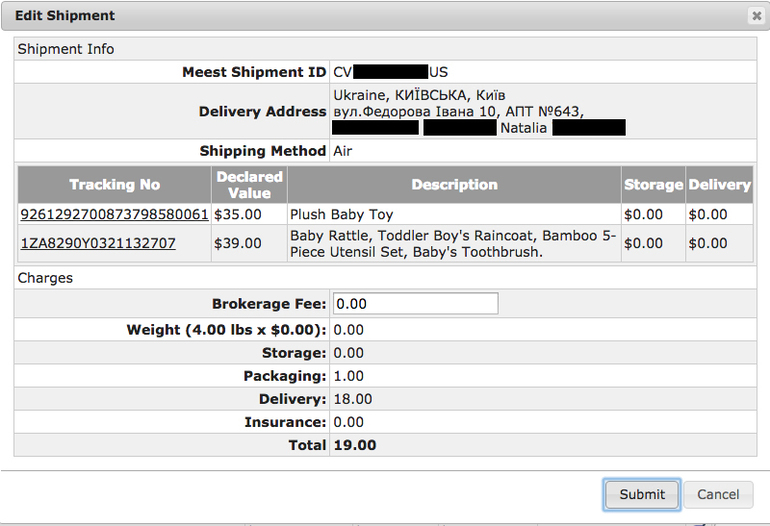The height and width of the screenshot is (526, 770).
Task: Select the Baby Rattle item description text
Action: click(453, 243)
